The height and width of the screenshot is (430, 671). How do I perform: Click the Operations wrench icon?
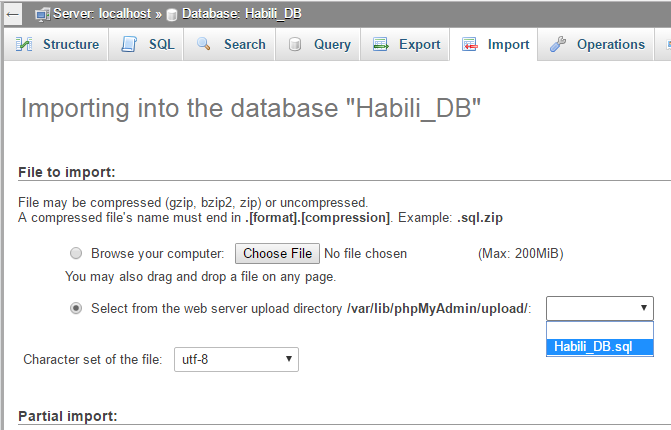(558, 45)
